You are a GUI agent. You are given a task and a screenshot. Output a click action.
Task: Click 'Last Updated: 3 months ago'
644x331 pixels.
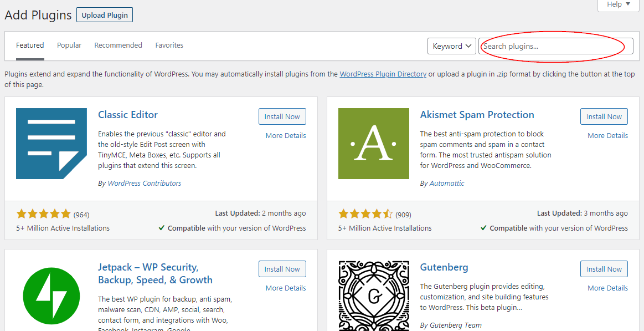coord(583,213)
